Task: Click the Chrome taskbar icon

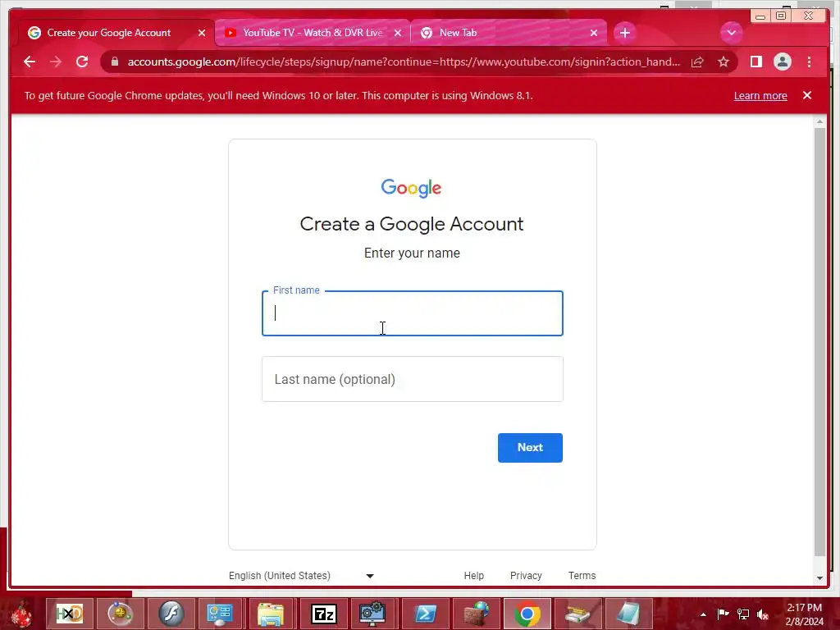Action: (x=527, y=614)
